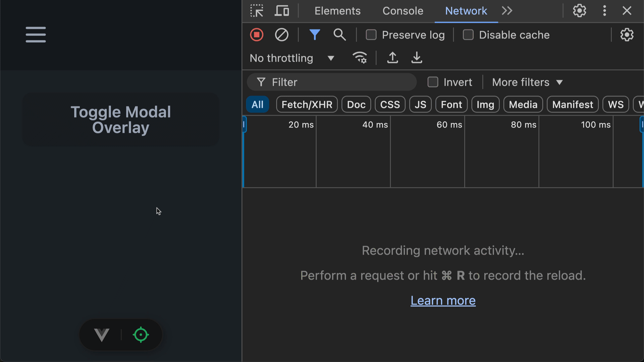Stop recording the network log
The image size is (644, 362).
257,35
